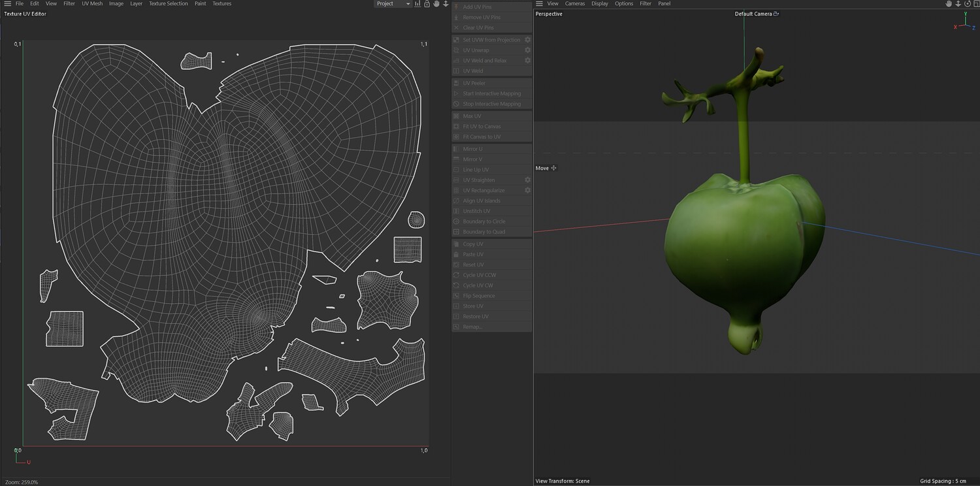Select the UV editor zoom arrows icon

445,4
